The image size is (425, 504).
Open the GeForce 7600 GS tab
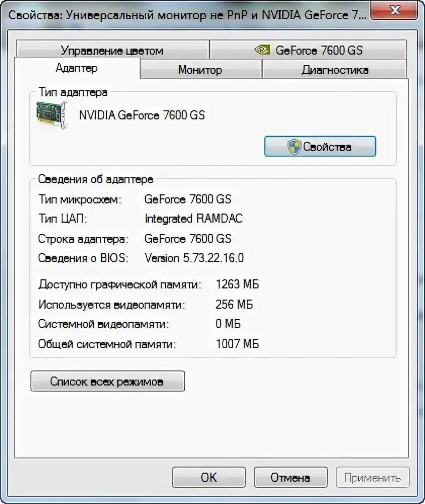308,50
